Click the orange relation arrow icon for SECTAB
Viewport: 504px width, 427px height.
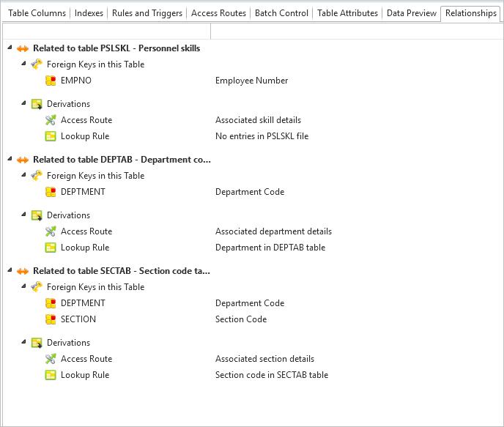23,271
